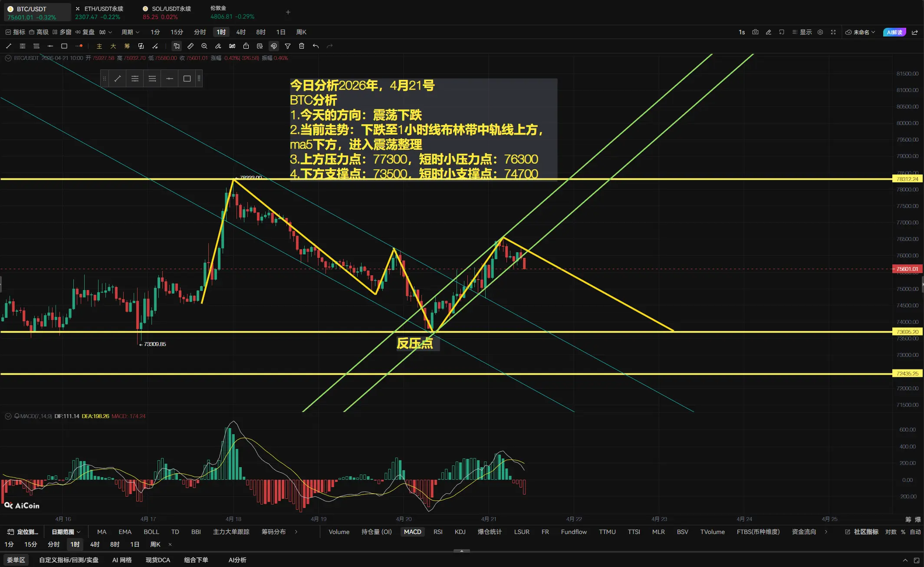The image size is (924, 567).
Task: Toggle the lock drawings padlock icon
Action: click(x=246, y=46)
